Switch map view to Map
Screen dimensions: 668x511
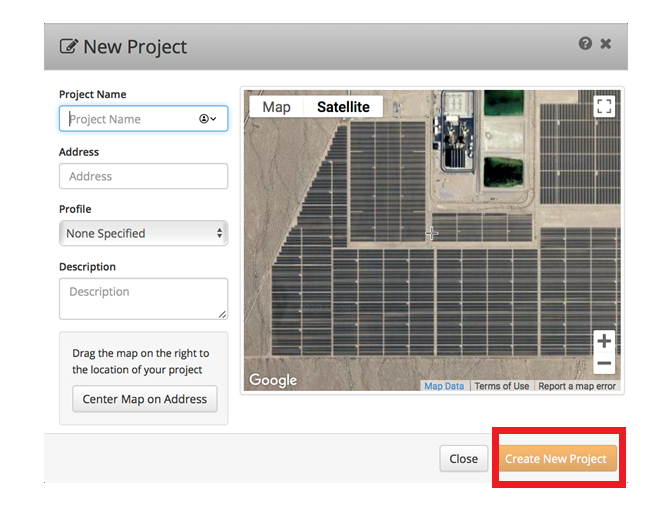[276, 107]
